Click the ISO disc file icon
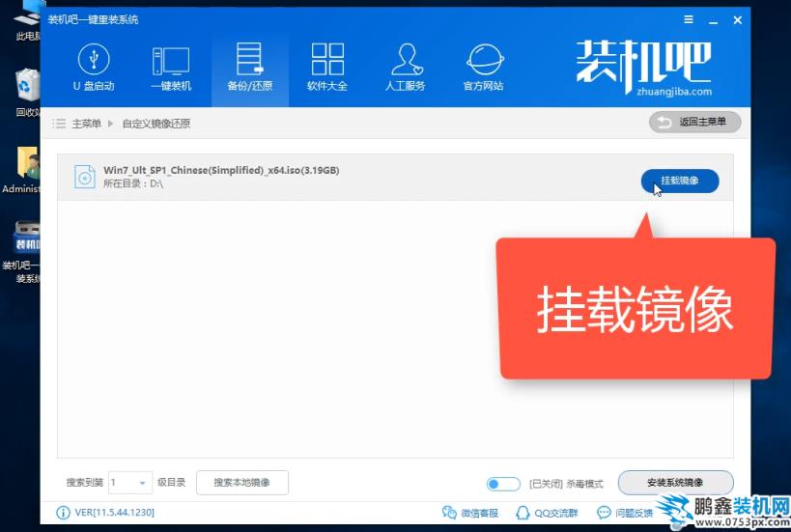Screen dimensions: 791x532 pos(84,177)
